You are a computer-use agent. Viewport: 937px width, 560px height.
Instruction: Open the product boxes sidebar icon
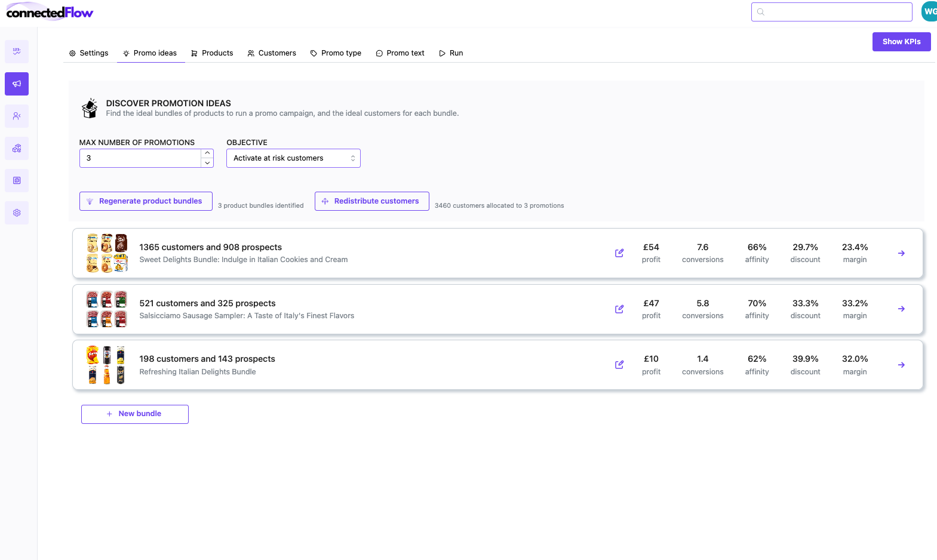[17, 148]
